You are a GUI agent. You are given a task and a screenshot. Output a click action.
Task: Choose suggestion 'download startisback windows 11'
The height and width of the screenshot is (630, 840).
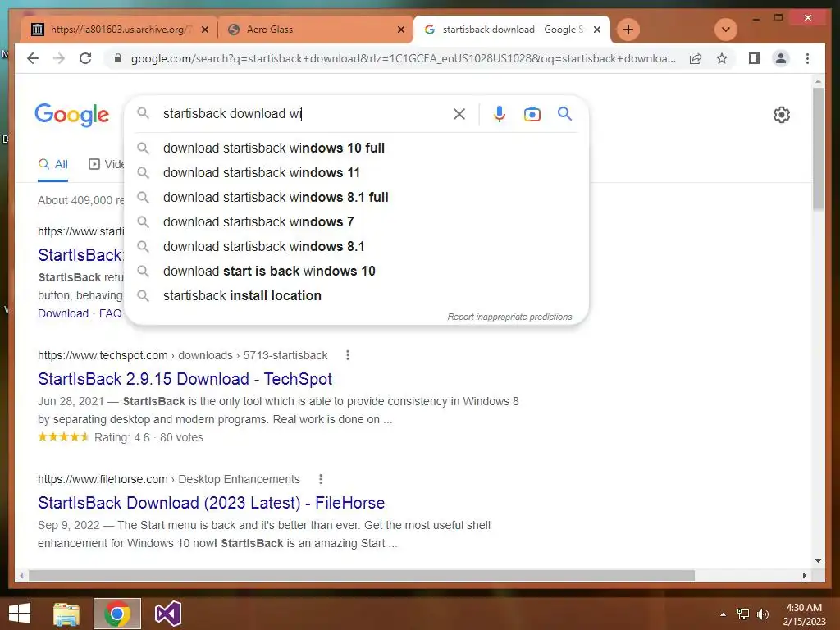(356, 172)
